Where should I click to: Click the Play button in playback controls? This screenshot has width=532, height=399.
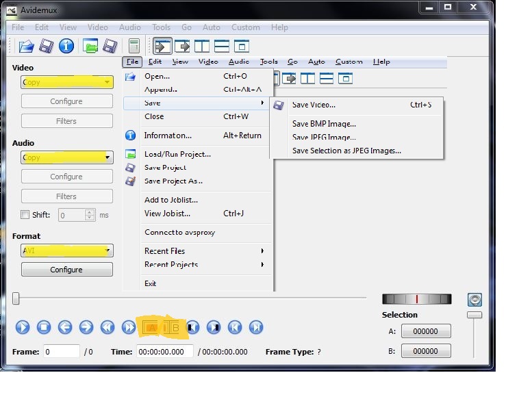(23, 327)
